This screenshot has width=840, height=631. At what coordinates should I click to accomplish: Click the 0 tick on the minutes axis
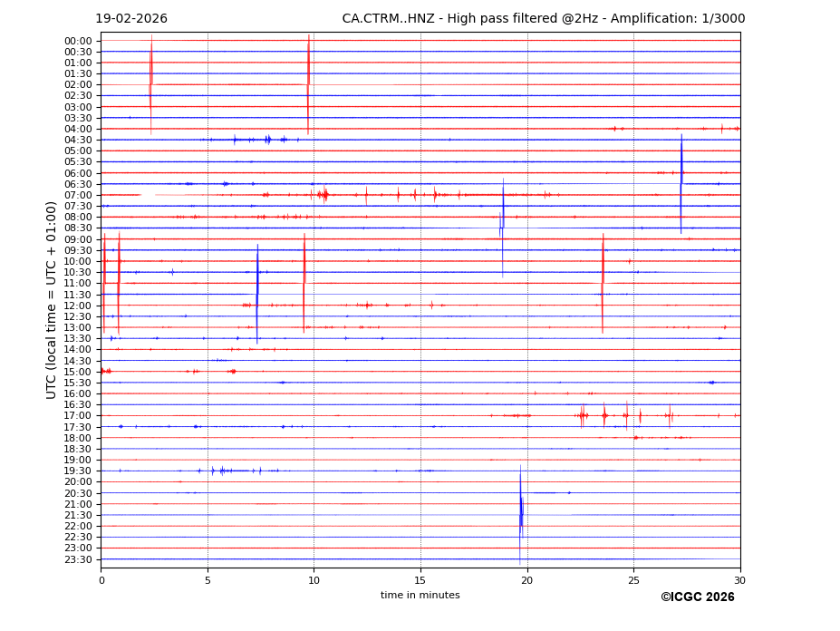pos(101,580)
